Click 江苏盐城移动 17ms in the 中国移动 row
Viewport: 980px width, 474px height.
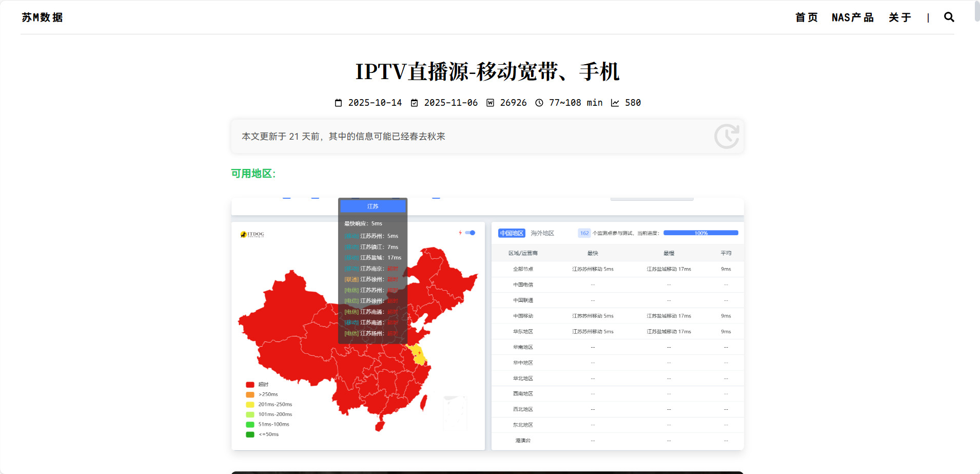(669, 316)
